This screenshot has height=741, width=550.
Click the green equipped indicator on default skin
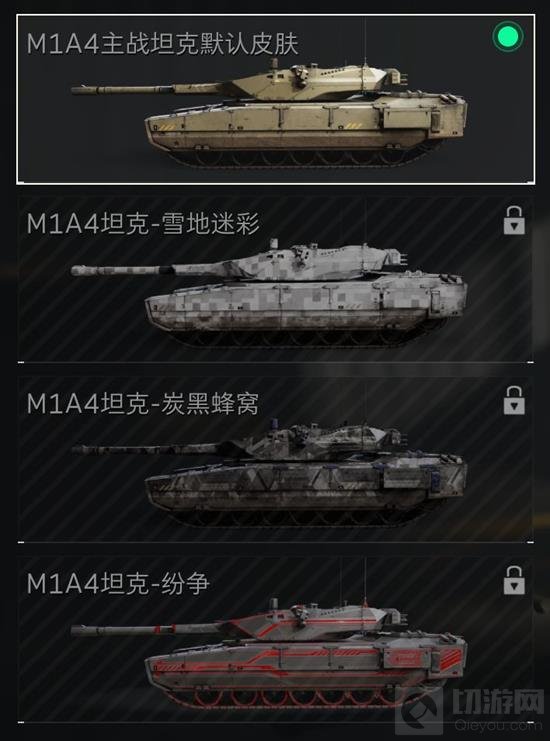(508, 36)
